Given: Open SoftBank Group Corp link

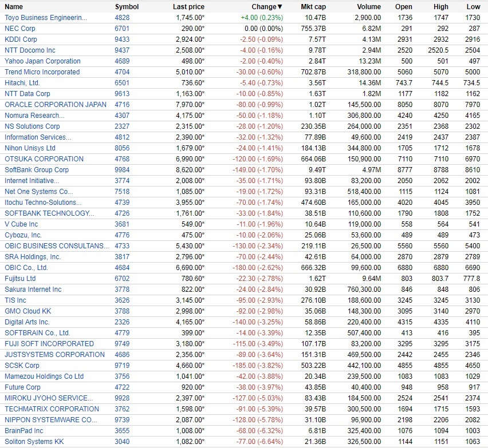Looking at the screenshot, I should (x=37, y=170).
